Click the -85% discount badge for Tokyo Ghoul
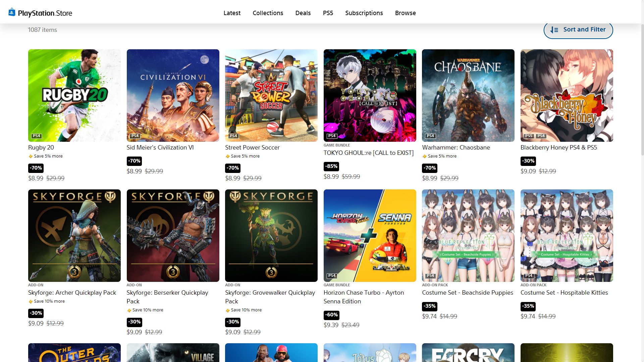 coord(331,166)
